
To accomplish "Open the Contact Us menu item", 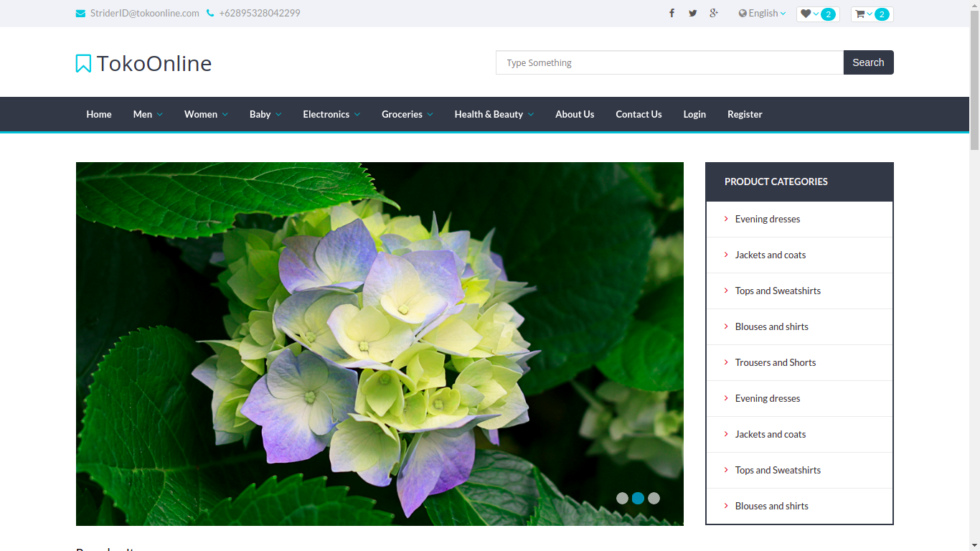I will [x=639, y=114].
